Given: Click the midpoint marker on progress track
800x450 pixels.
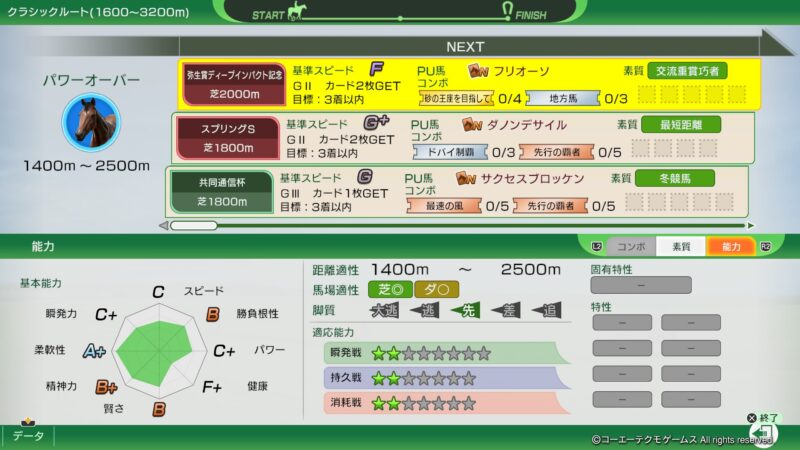Looking at the screenshot, I should 401,18.
